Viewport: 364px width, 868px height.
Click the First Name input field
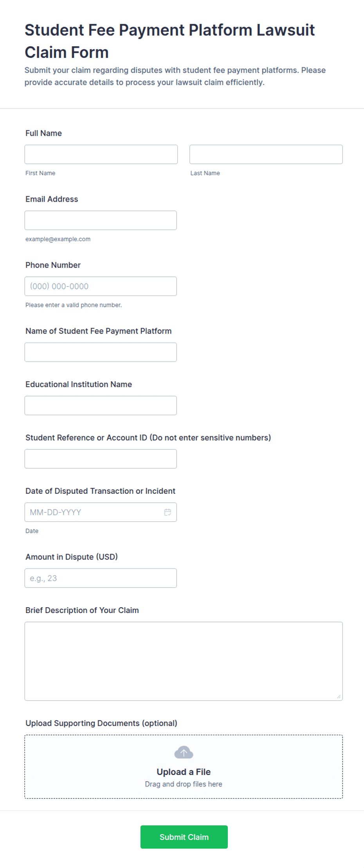(x=101, y=154)
